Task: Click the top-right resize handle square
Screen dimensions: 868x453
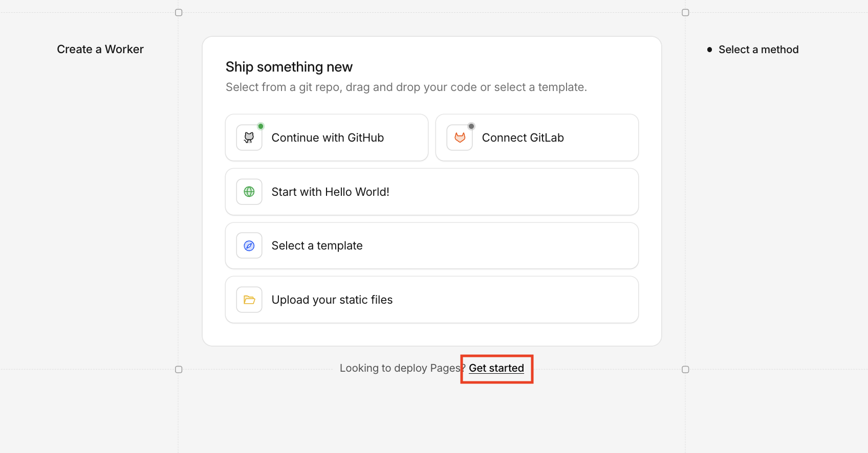Action: click(x=685, y=12)
